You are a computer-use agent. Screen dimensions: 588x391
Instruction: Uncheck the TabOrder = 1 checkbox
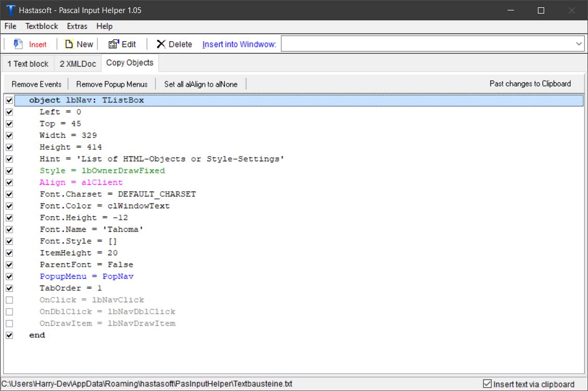pyautogui.click(x=9, y=288)
